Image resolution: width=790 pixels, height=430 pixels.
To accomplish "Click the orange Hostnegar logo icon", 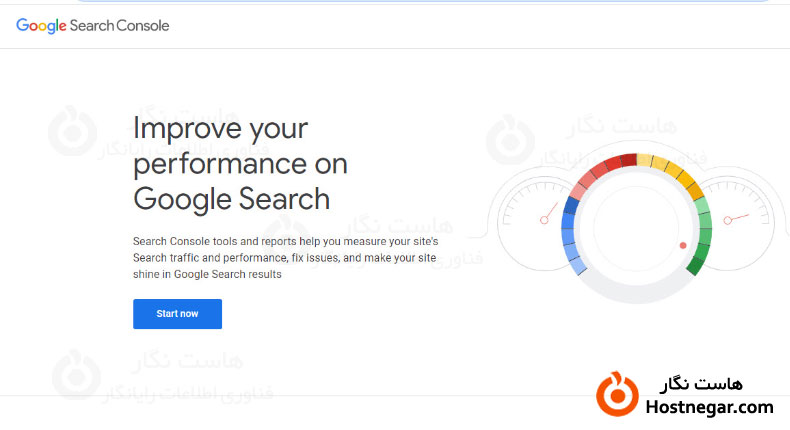I will 617,393.
